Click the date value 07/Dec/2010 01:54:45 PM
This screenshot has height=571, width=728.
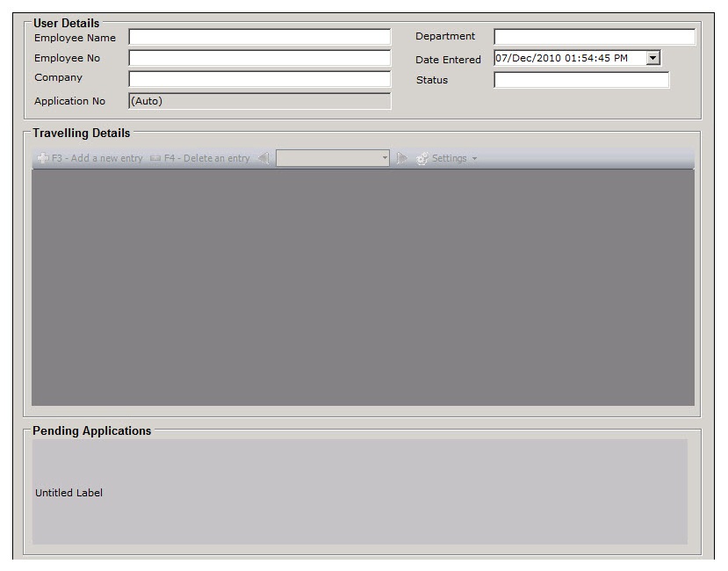(561, 58)
